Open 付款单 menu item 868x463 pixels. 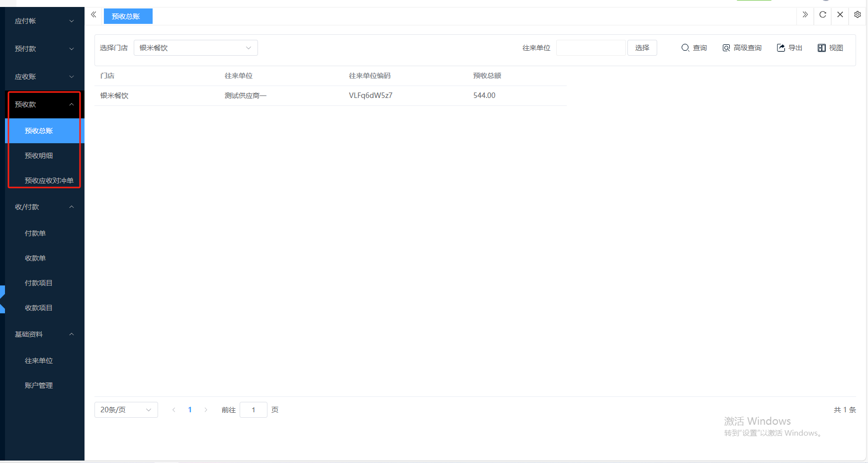45,233
